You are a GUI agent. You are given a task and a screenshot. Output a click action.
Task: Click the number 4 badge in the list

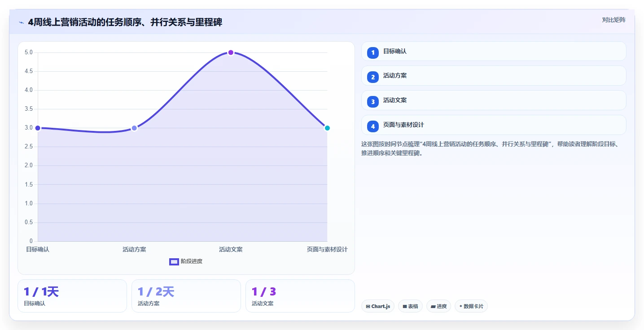[x=372, y=126]
